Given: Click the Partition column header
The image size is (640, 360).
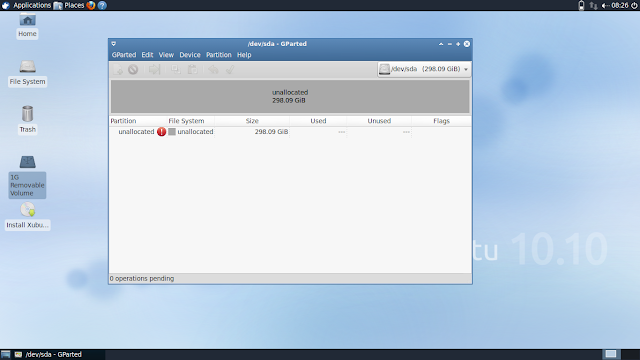Looking at the screenshot, I should click(x=123, y=121).
